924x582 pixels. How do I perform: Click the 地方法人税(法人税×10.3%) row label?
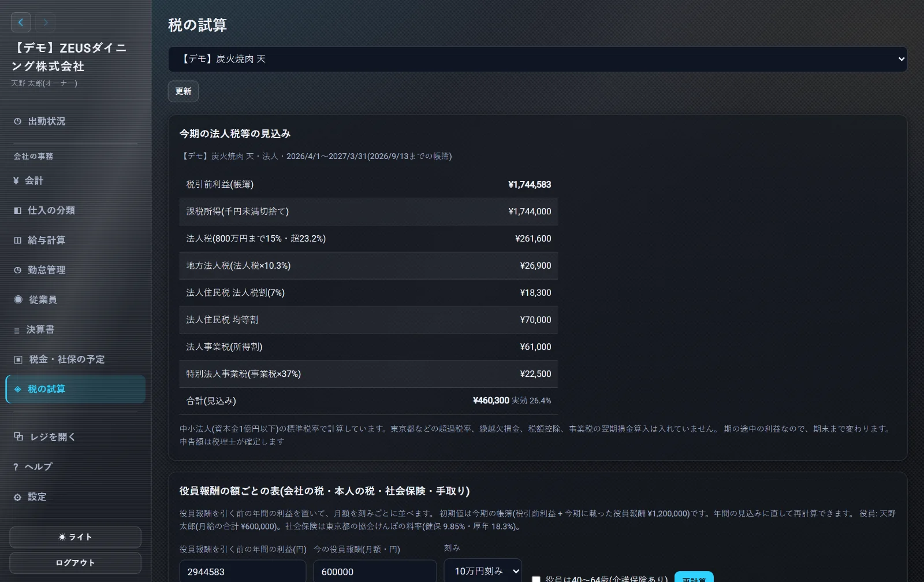coord(239,266)
